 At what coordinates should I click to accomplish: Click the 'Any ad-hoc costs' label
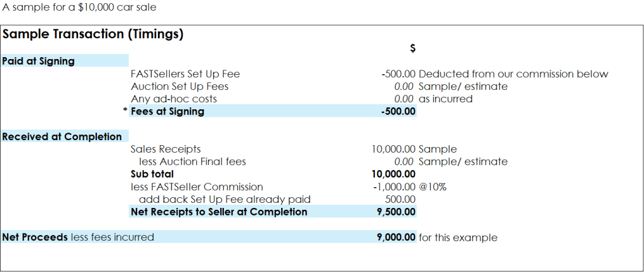(174, 99)
